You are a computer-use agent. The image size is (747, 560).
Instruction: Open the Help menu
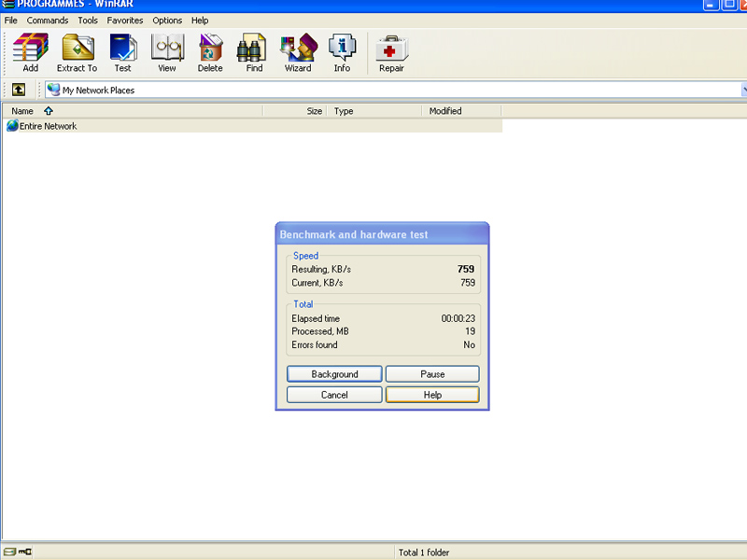pyautogui.click(x=200, y=21)
